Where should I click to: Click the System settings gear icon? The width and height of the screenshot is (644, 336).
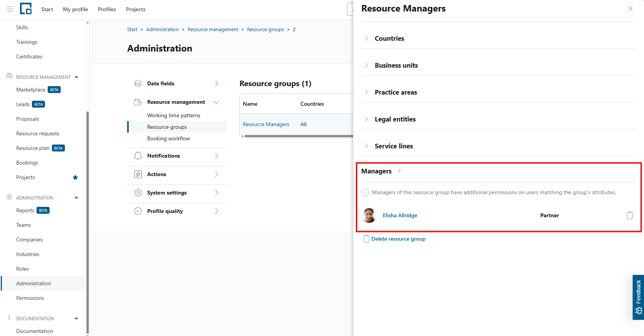[138, 193]
